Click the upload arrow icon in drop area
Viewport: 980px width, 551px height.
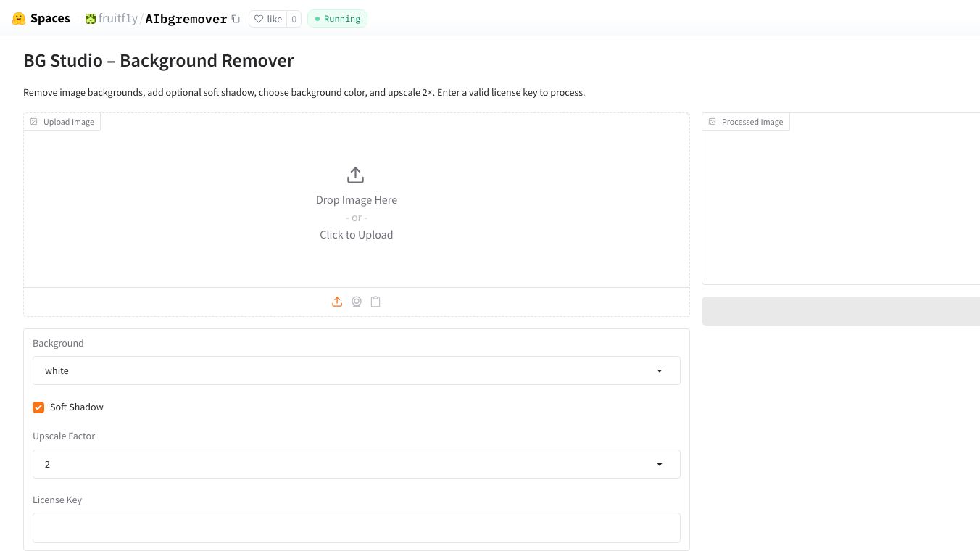355,175
